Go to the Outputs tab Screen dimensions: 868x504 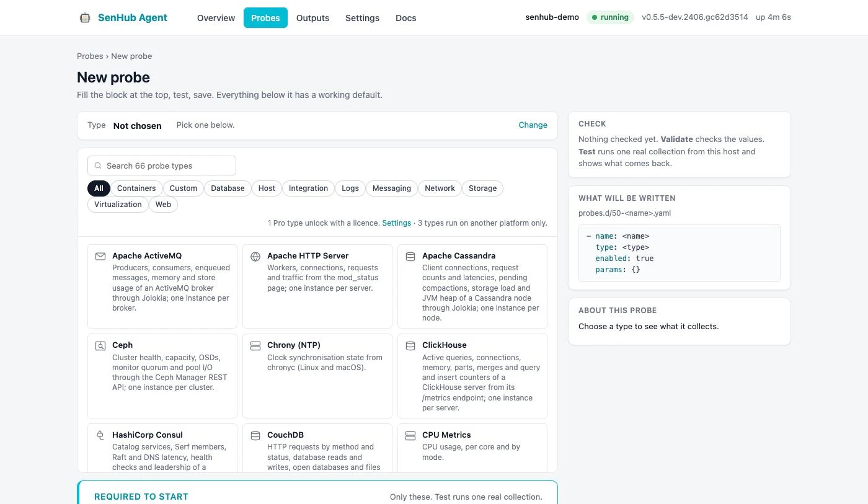312,18
